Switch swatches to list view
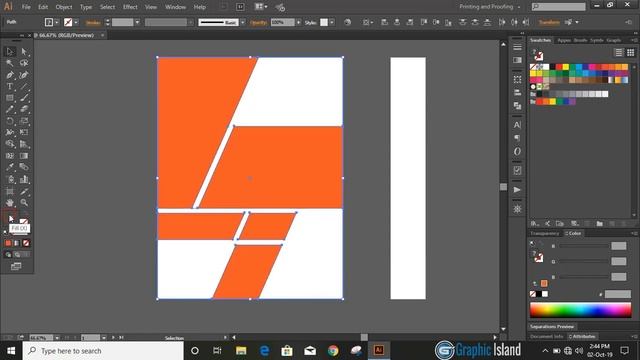Viewport: 640px width, 360px height. (x=619, y=53)
